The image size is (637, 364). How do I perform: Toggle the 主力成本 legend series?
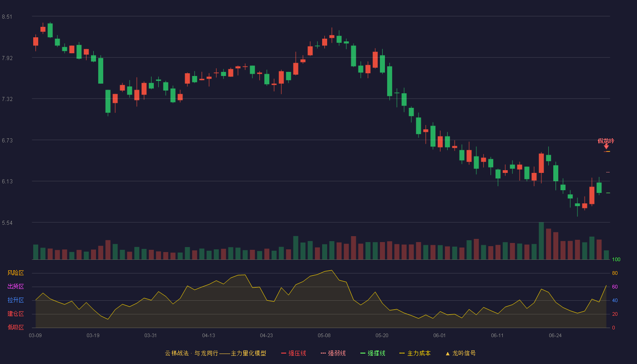coord(415,353)
